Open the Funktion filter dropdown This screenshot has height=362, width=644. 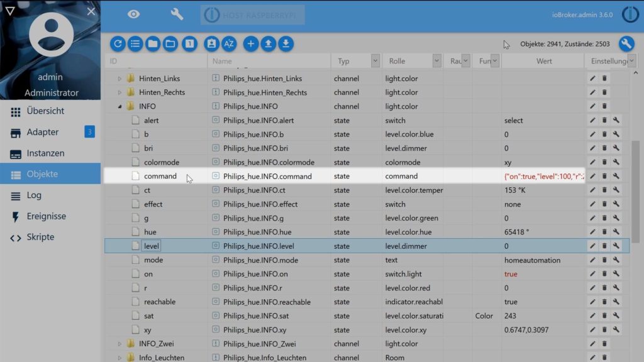click(x=494, y=61)
